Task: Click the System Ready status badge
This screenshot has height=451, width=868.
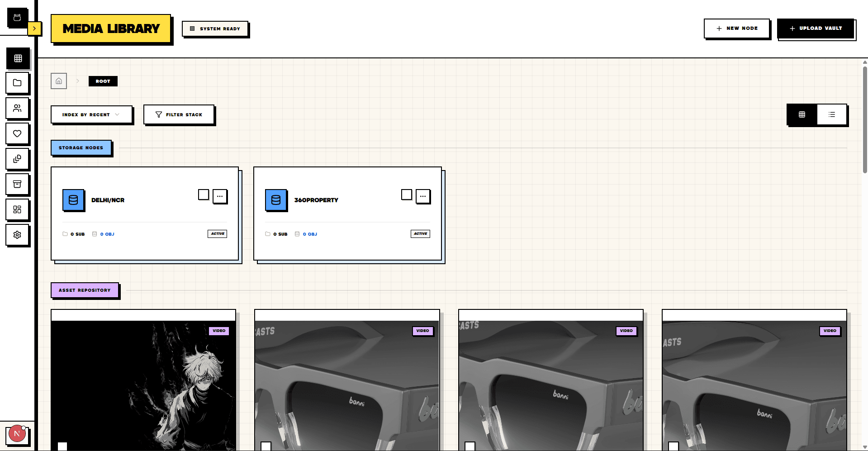Action: [215, 28]
